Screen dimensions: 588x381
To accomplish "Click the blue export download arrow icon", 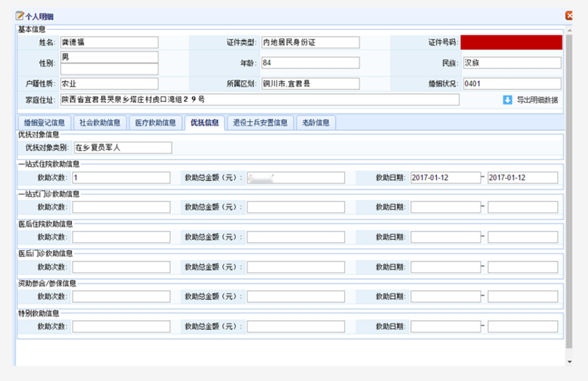I will [x=508, y=100].
